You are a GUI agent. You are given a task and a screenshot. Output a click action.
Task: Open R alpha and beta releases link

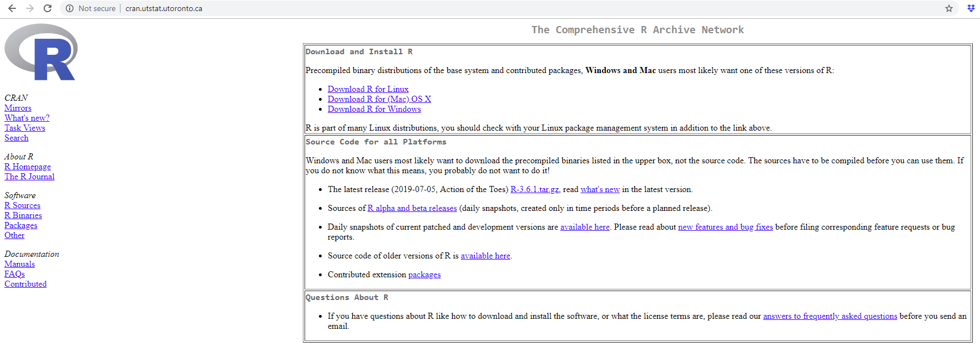tap(412, 208)
